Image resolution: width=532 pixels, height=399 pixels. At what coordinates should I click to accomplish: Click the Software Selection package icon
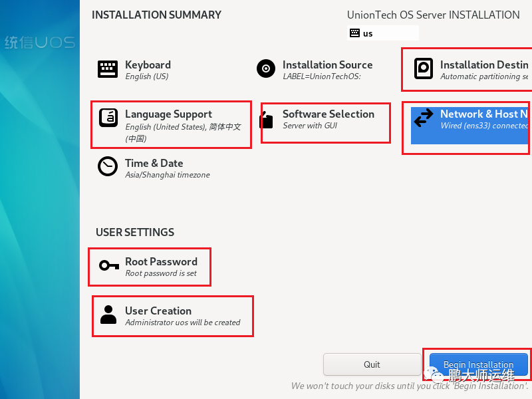267,120
